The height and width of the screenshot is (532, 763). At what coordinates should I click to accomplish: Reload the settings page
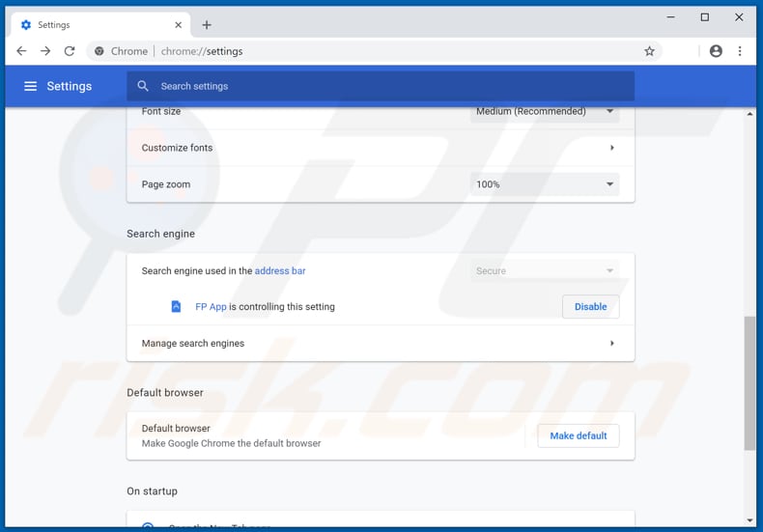[x=70, y=51]
